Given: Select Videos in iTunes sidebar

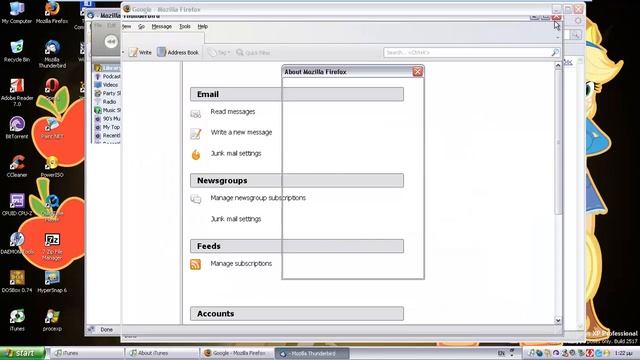Looking at the screenshot, I should 107,85.
